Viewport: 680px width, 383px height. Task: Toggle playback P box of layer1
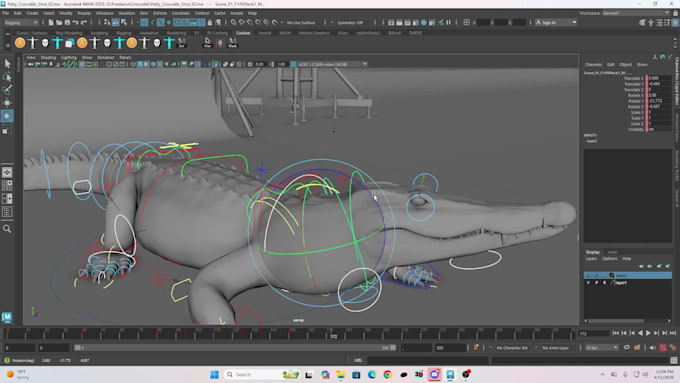597,283
